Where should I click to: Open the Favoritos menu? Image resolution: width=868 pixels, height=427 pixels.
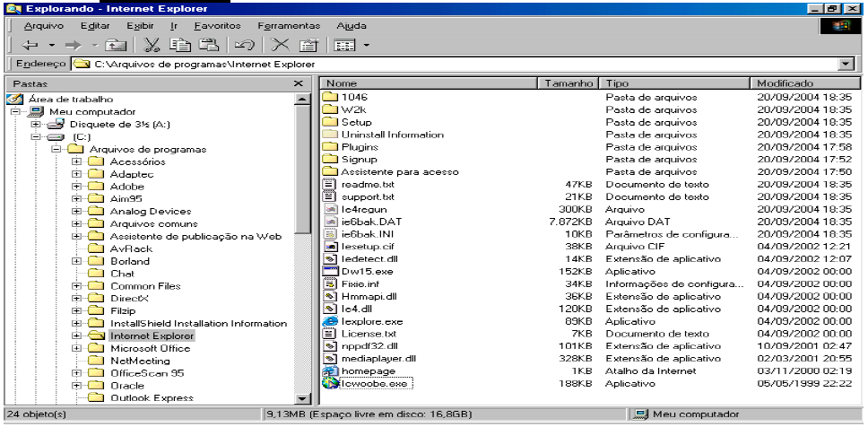point(217,26)
